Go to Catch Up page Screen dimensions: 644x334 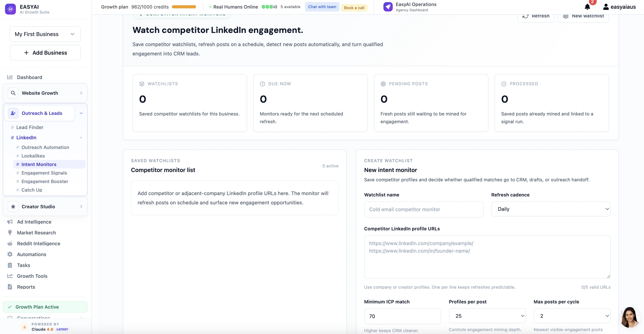32,190
